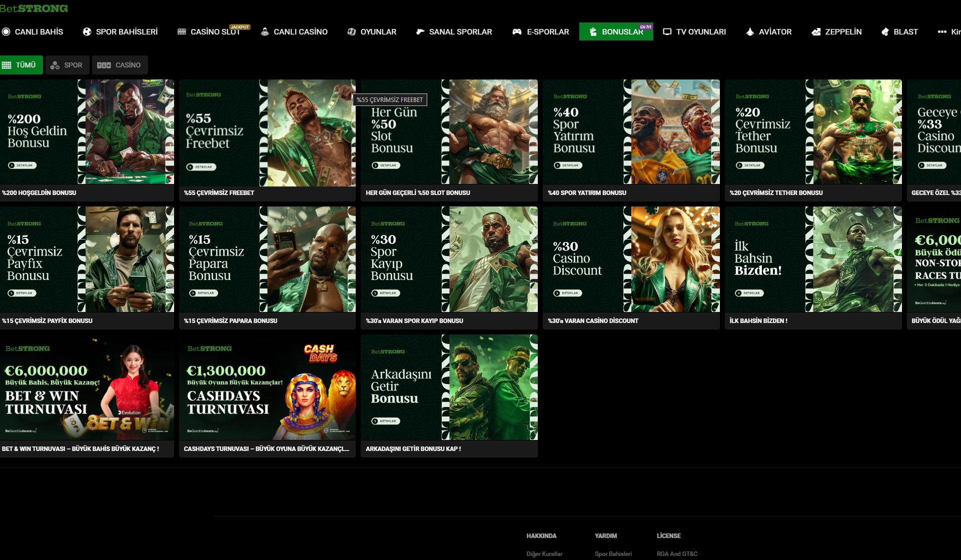This screenshot has height=560, width=961.
Task: Click Detaylar on %20 Çevrimsiz Tether Bonusu
Action: [x=750, y=165]
